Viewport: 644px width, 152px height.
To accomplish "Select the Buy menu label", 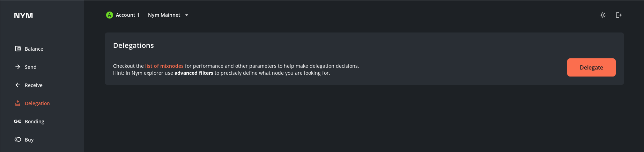I will point(29,140).
